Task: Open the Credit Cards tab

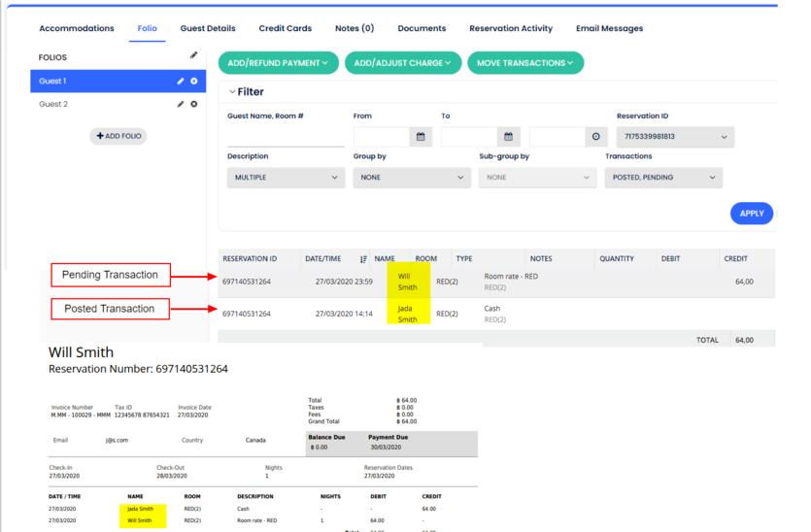Action: tap(285, 28)
